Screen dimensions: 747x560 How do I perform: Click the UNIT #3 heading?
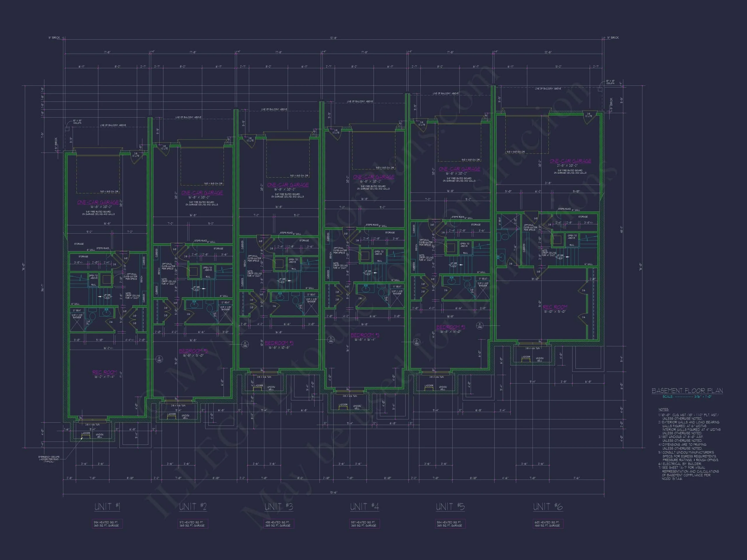pos(279,507)
